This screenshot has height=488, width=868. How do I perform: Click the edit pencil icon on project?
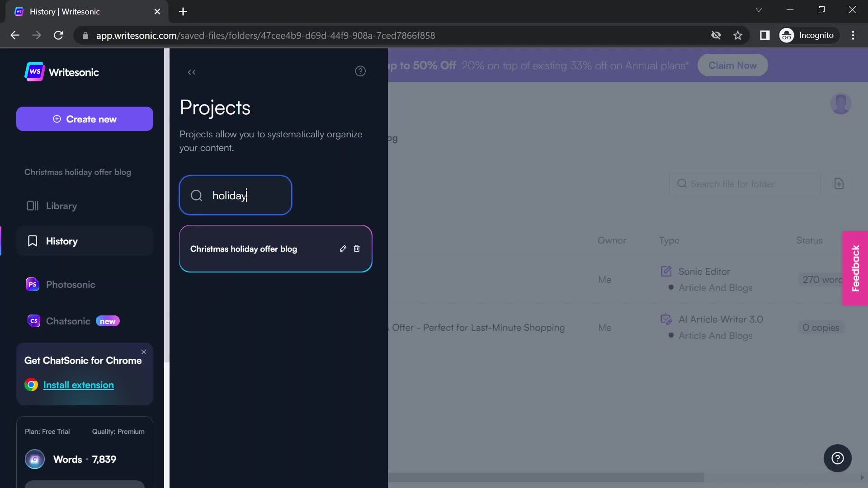coord(344,248)
